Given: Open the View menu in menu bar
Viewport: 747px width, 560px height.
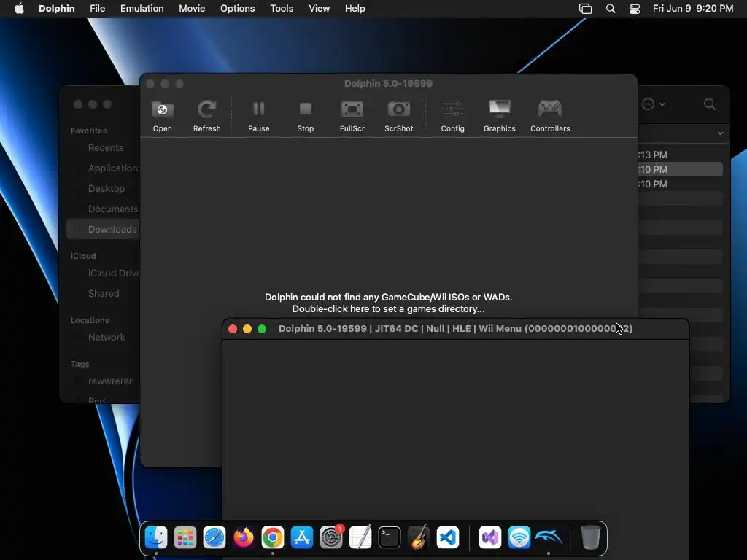Looking at the screenshot, I should [x=320, y=9].
